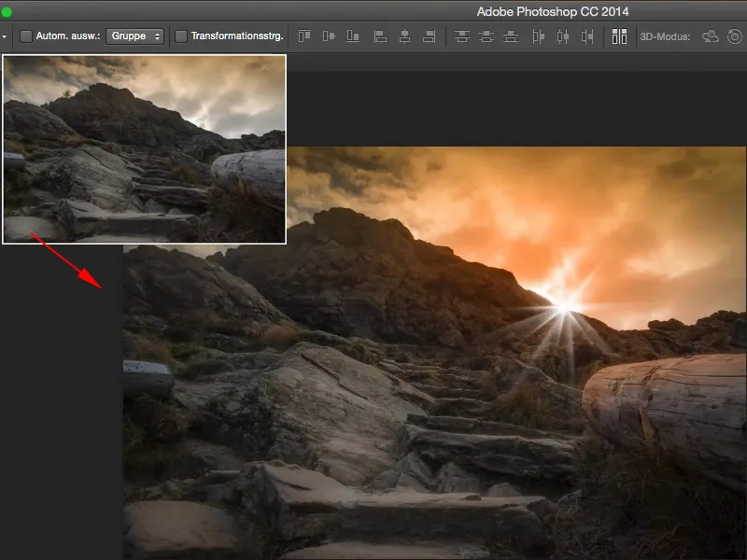Click the before-image thumbnail of the rocky stairs

coord(144,148)
